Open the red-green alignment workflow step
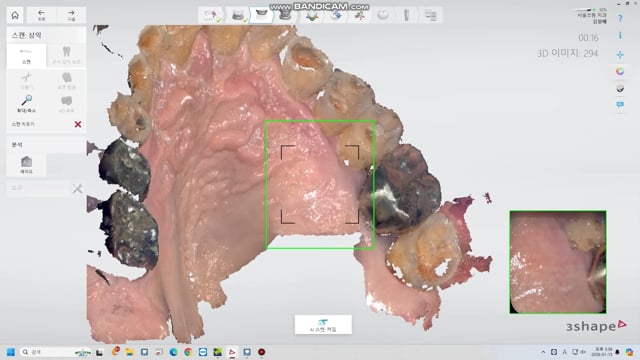The image size is (640, 360). coord(360,16)
